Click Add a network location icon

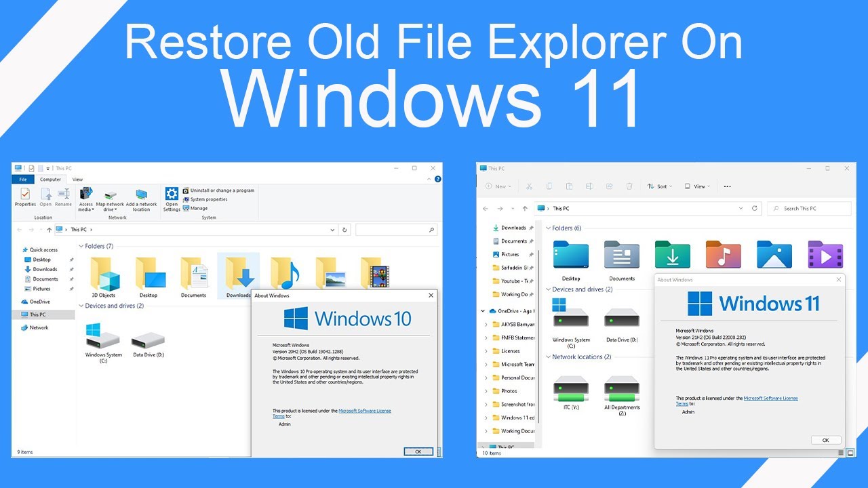pyautogui.click(x=141, y=195)
